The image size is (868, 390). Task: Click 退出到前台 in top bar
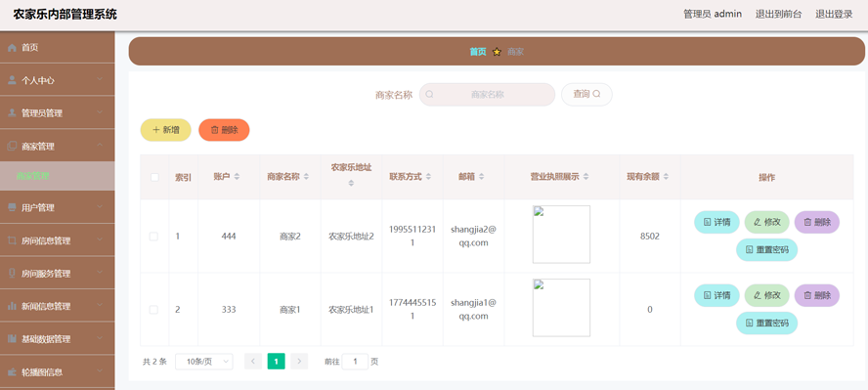point(778,15)
